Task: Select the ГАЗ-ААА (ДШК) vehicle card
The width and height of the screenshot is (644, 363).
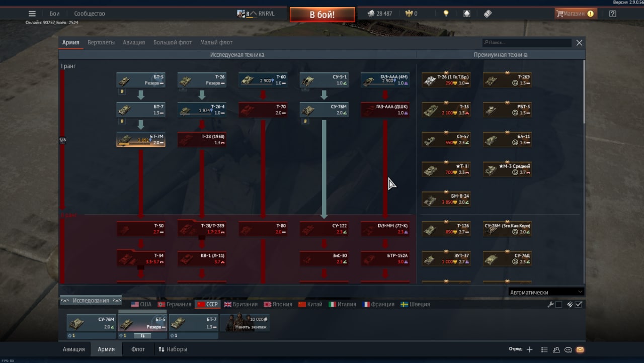Action: (385, 110)
